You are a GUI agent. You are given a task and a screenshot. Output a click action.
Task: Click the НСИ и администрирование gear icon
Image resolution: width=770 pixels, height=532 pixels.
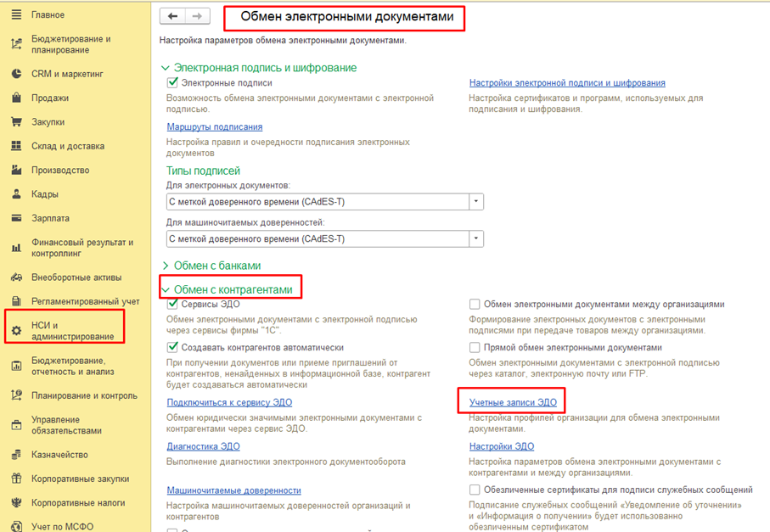pos(16,331)
